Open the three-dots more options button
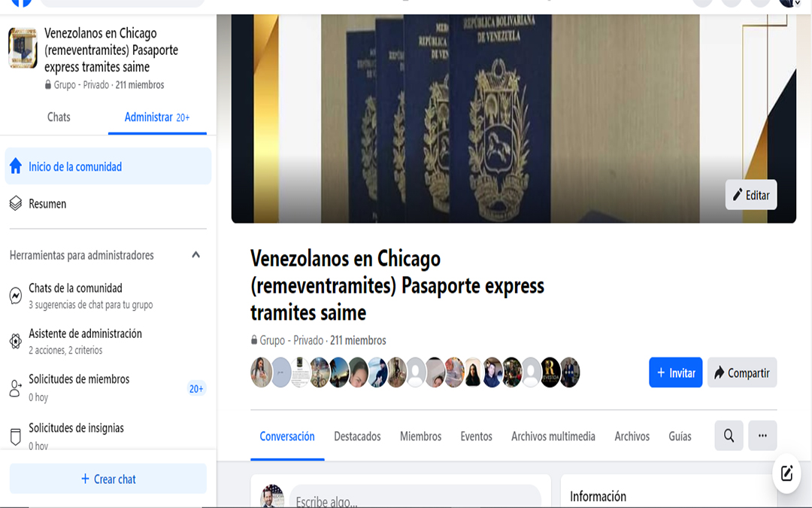Viewport: 812px width, 508px height. pos(762,436)
